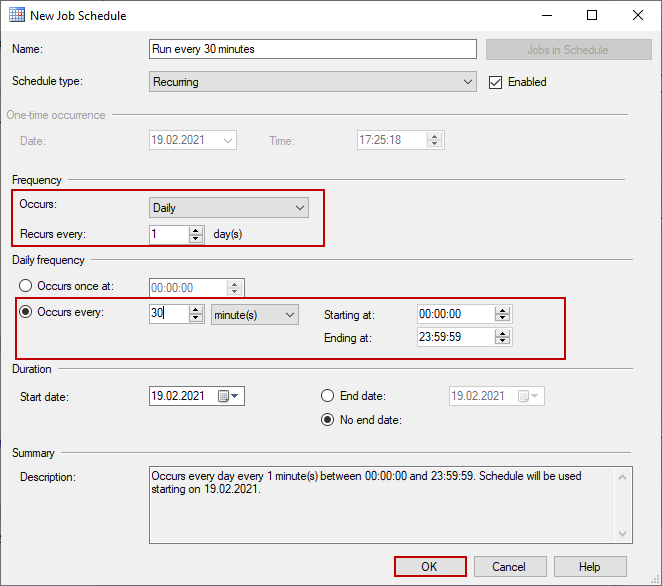Click the Occurs once at time field
This screenshot has width=662, height=586.
pyautogui.click(x=188, y=288)
